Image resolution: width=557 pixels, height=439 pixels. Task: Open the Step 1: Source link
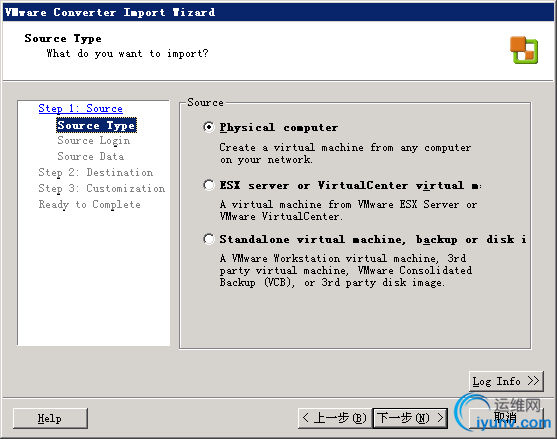point(80,108)
